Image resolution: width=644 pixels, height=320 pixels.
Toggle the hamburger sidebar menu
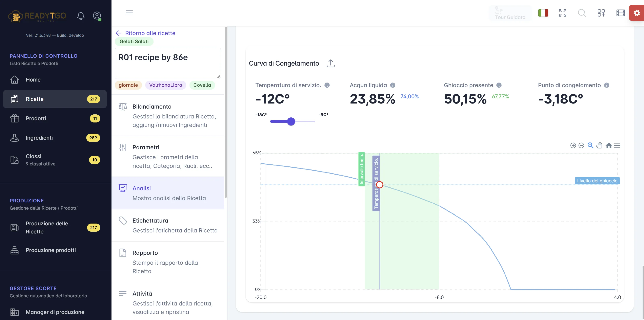coord(129,13)
